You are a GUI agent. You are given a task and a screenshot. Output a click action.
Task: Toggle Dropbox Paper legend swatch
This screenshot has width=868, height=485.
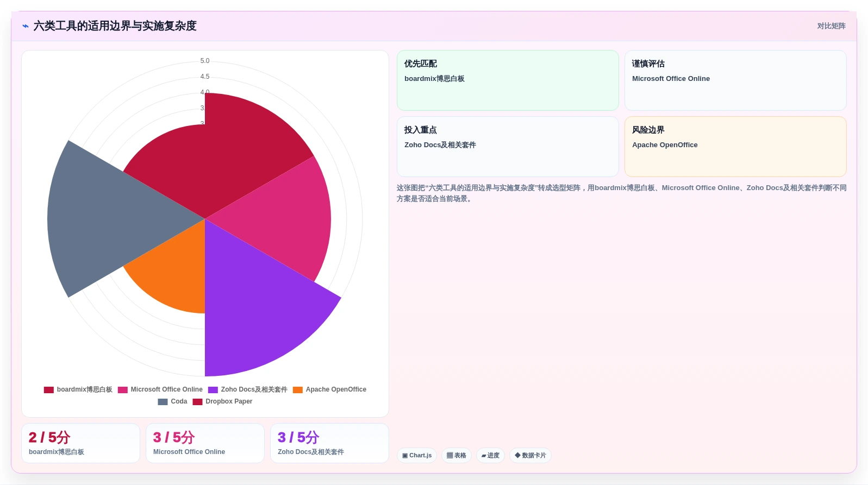(197, 402)
